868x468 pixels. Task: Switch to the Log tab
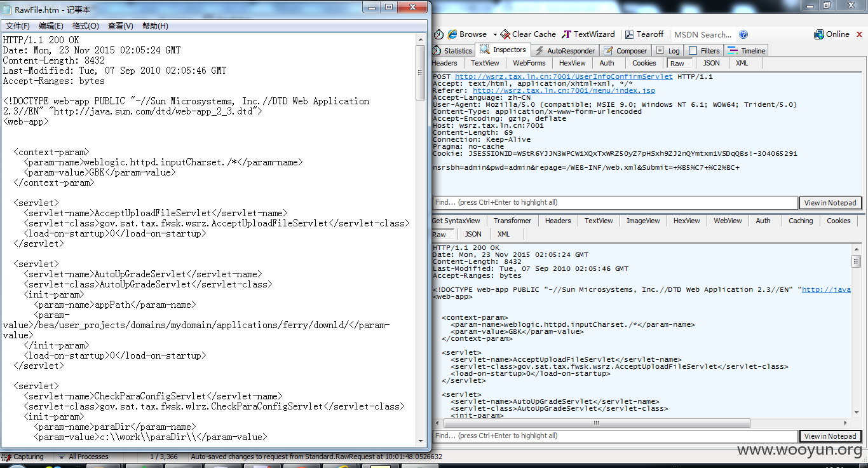coord(668,51)
